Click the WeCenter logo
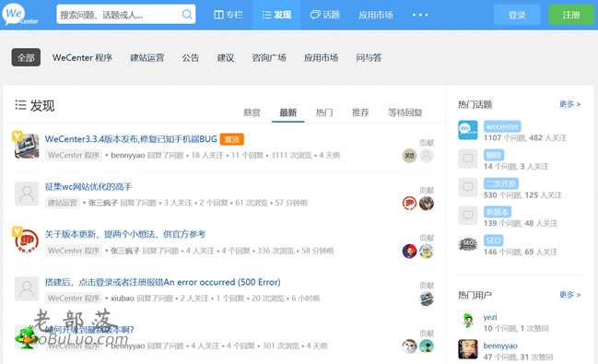The image size is (598, 364). pyautogui.click(x=20, y=14)
